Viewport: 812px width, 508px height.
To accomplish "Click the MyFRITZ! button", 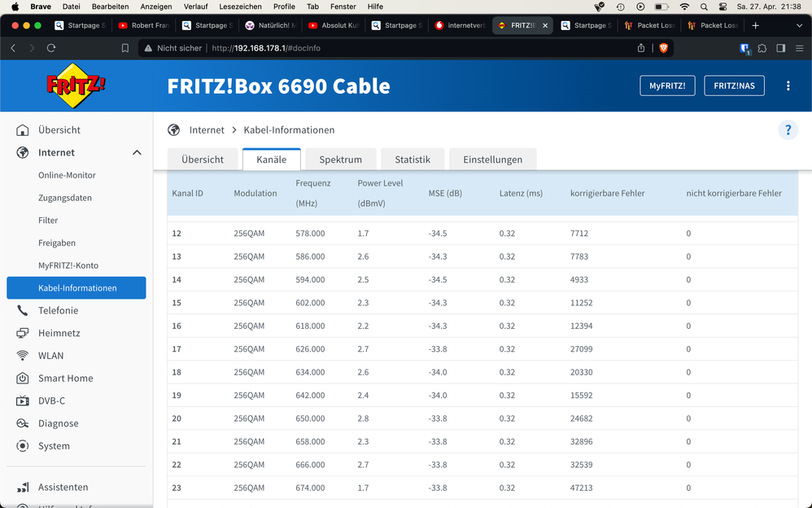I will [667, 85].
